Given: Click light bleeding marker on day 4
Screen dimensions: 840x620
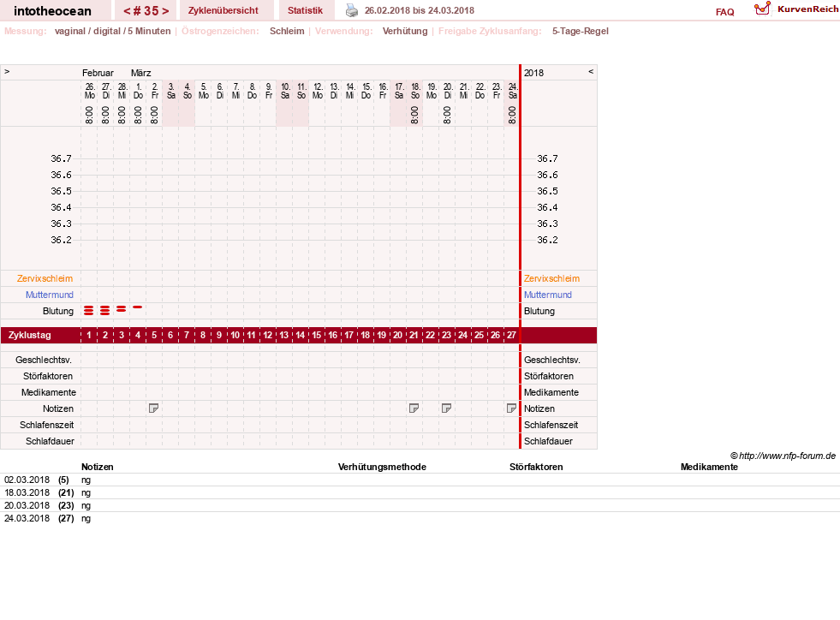Looking at the screenshot, I should tap(138, 307).
